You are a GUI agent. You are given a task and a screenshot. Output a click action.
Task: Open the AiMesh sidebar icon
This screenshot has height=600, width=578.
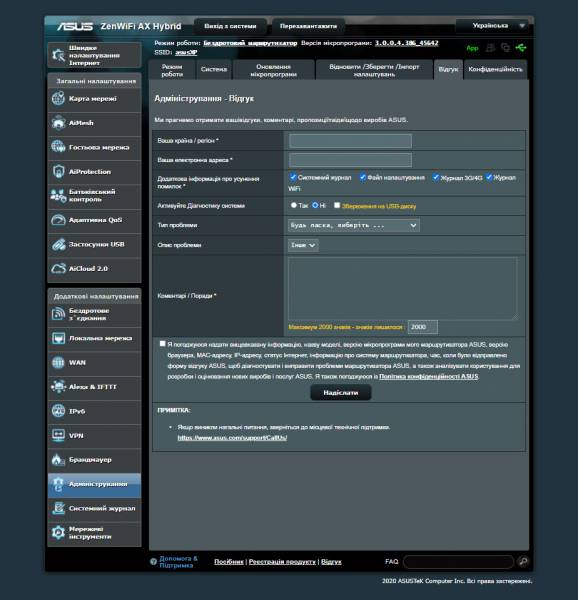[x=58, y=123]
